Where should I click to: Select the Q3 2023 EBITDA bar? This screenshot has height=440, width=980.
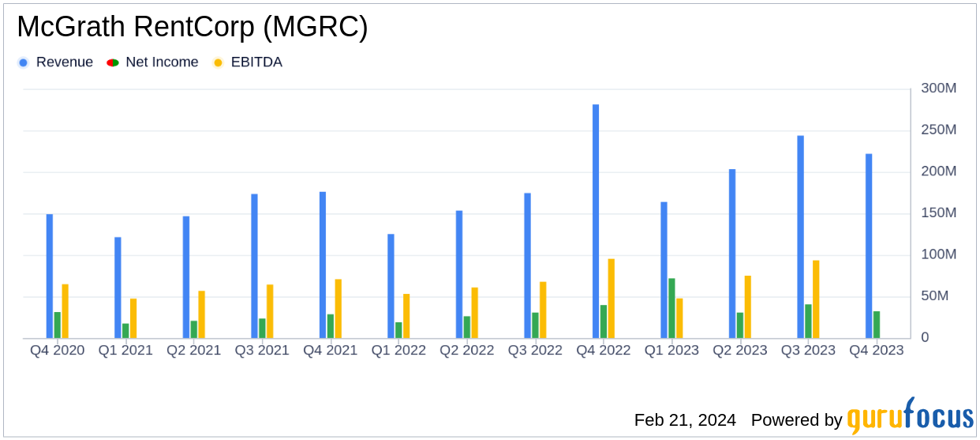coord(816,299)
